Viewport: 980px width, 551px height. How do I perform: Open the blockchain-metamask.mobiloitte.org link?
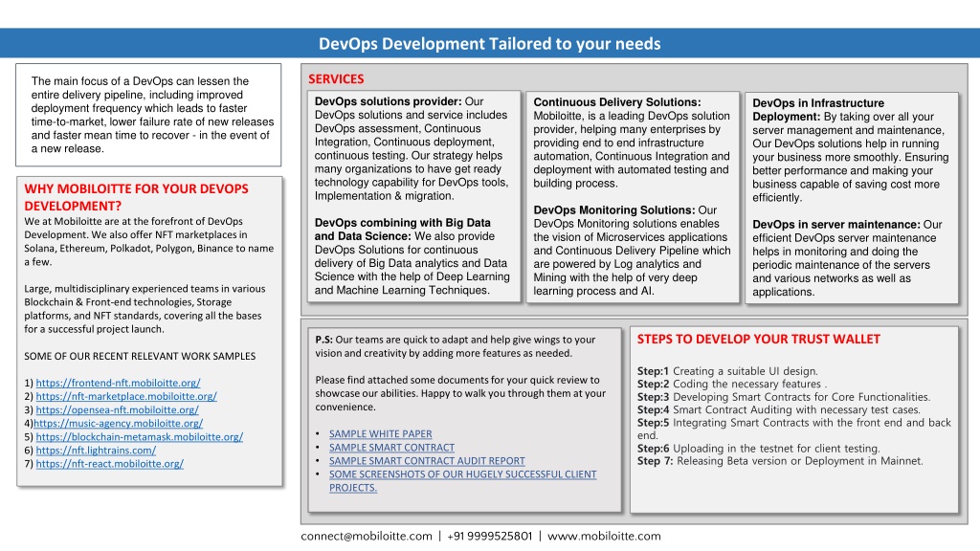pyautogui.click(x=140, y=436)
